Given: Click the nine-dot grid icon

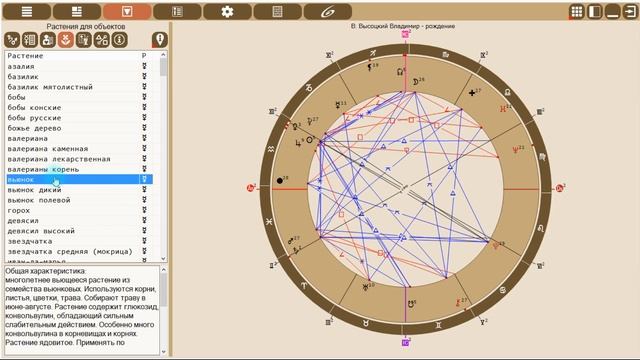Looking at the screenshot, I should pos(577,11).
